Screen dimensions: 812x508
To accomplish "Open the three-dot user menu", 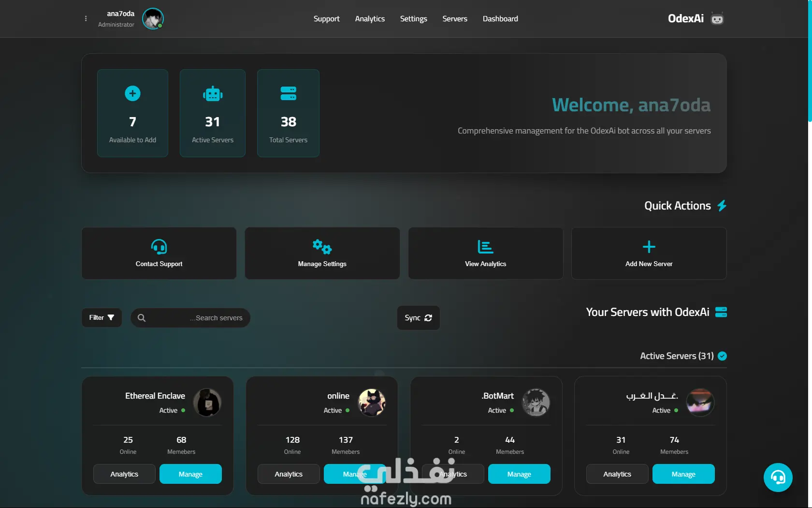I will tap(86, 19).
